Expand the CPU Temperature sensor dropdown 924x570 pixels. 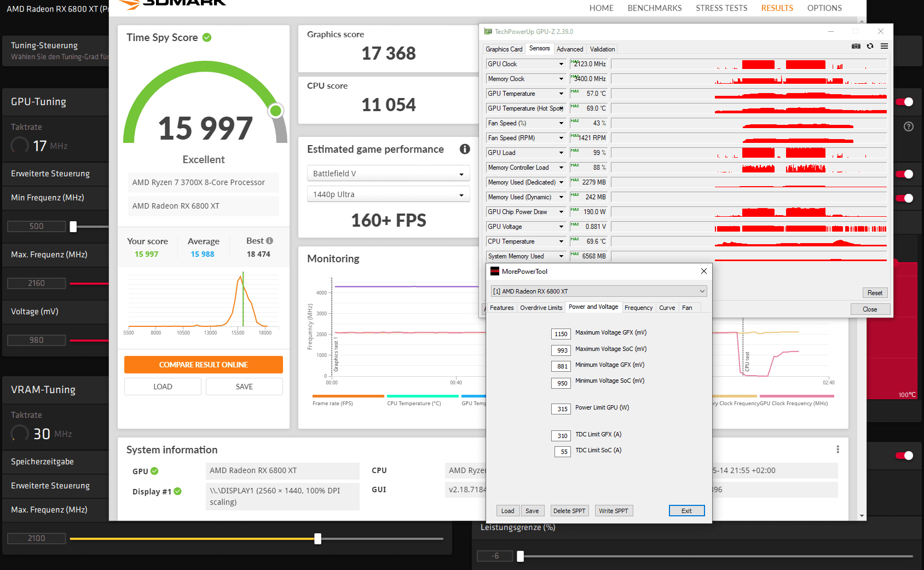(561, 241)
